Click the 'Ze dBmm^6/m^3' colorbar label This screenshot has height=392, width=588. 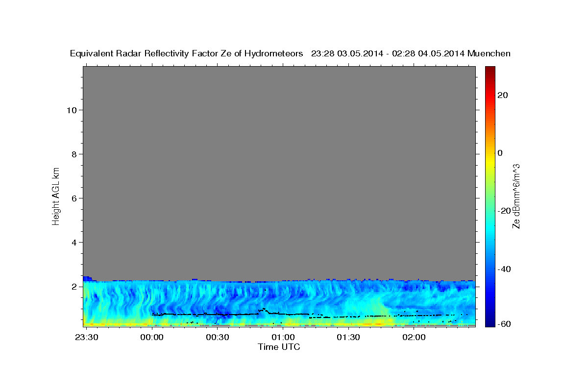(516, 196)
